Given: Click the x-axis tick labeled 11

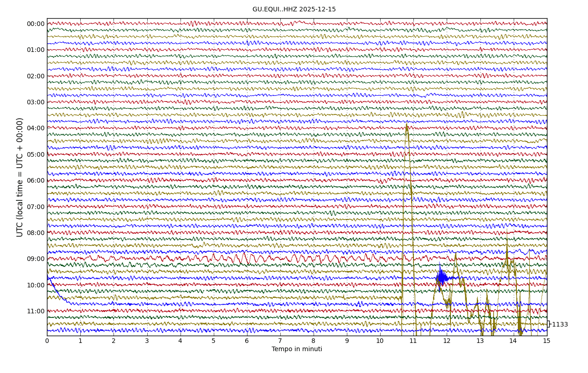Looking at the screenshot, I should pos(413,341).
